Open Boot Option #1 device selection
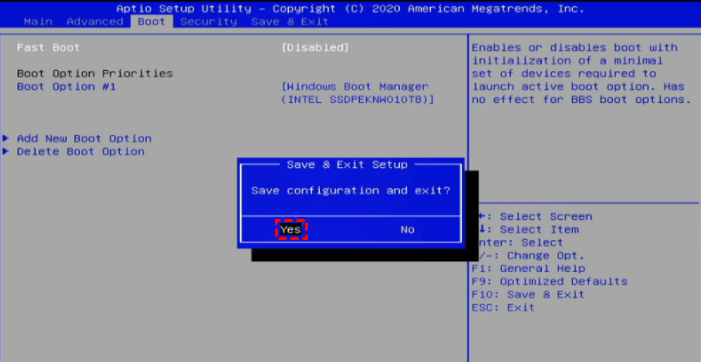The image size is (701, 362). coord(357,93)
